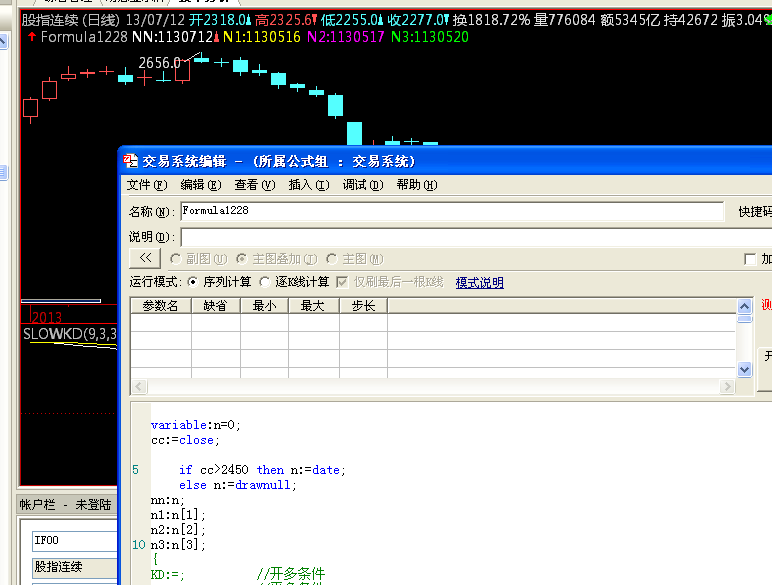
Task: Click the 股指连续(日线) chart title
Action: (x=71, y=20)
